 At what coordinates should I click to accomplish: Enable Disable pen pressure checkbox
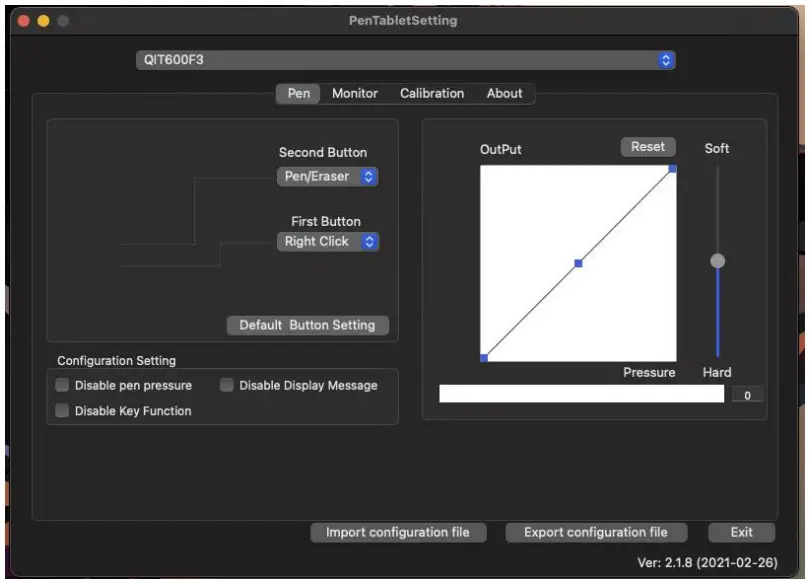click(x=62, y=385)
